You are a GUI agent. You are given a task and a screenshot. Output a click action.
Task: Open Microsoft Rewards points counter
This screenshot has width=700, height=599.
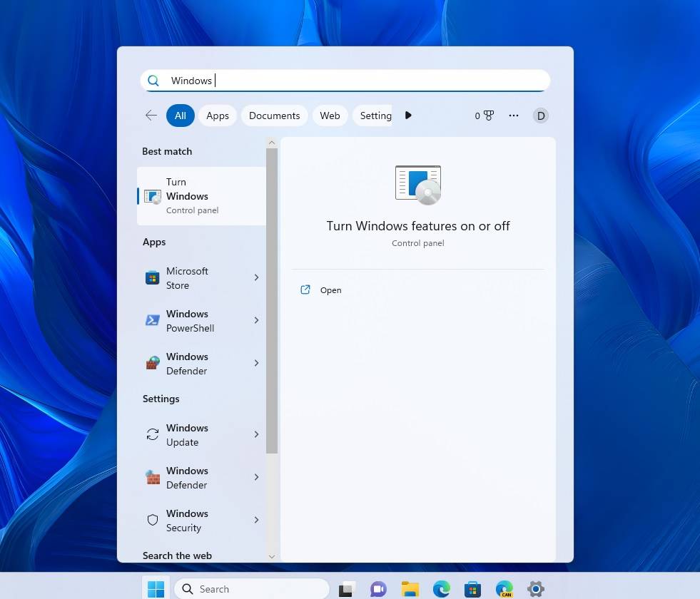[484, 115]
